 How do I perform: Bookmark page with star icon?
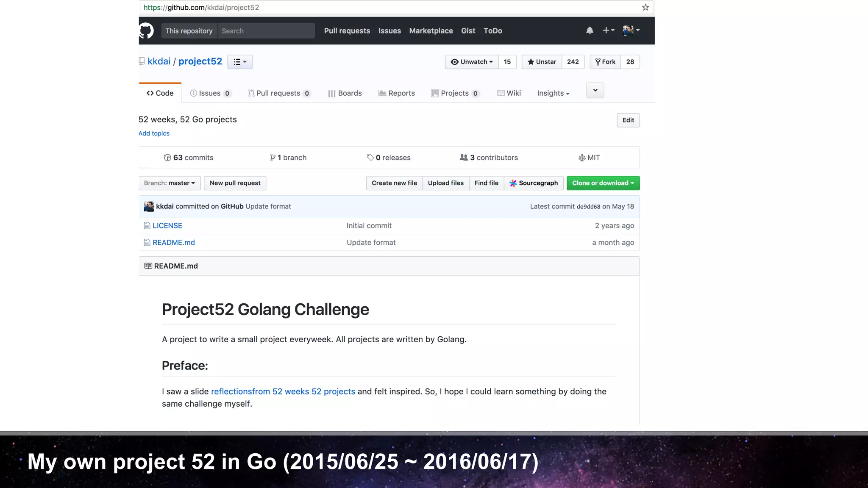pyautogui.click(x=645, y=7)
